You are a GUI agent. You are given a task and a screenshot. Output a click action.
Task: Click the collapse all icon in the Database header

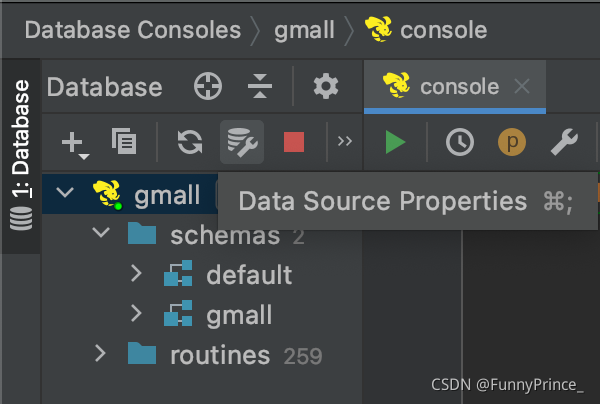[x=260, y=86]
